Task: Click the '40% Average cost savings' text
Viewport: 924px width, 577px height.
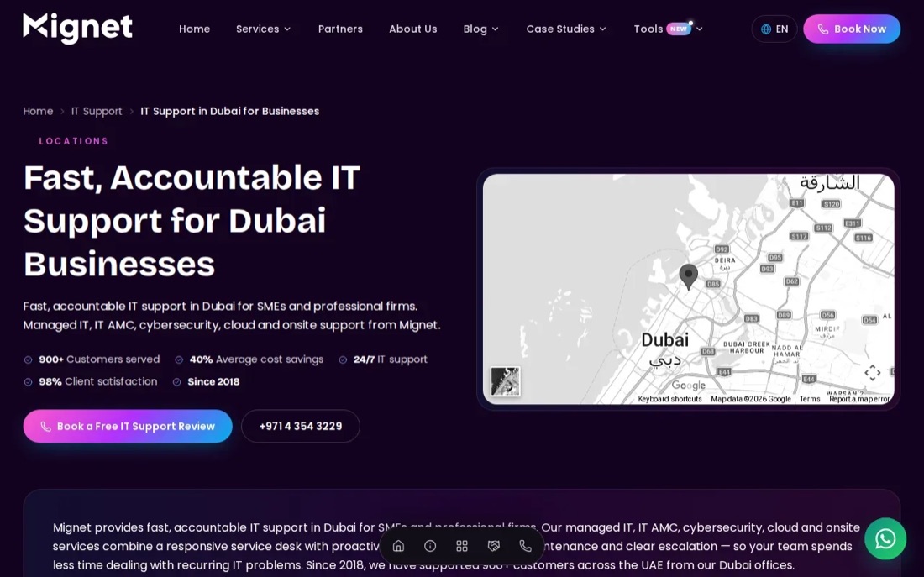Action: tap(256, 359)
